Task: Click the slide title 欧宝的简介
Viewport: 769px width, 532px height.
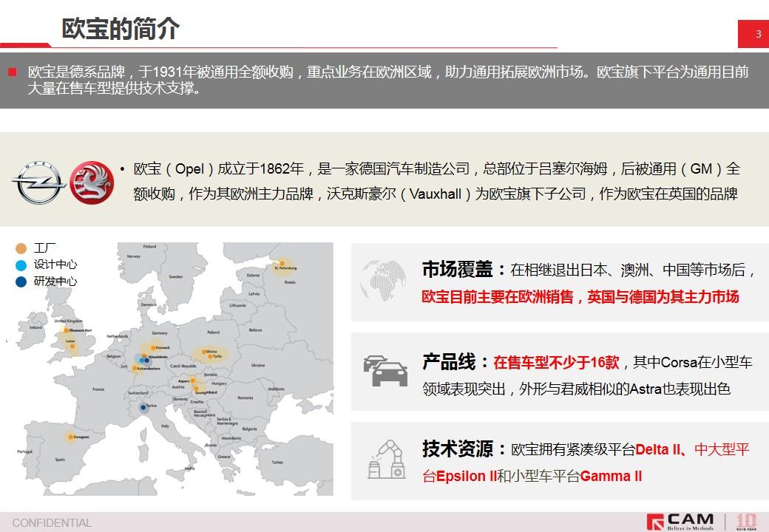Action: tap(121, 28)
